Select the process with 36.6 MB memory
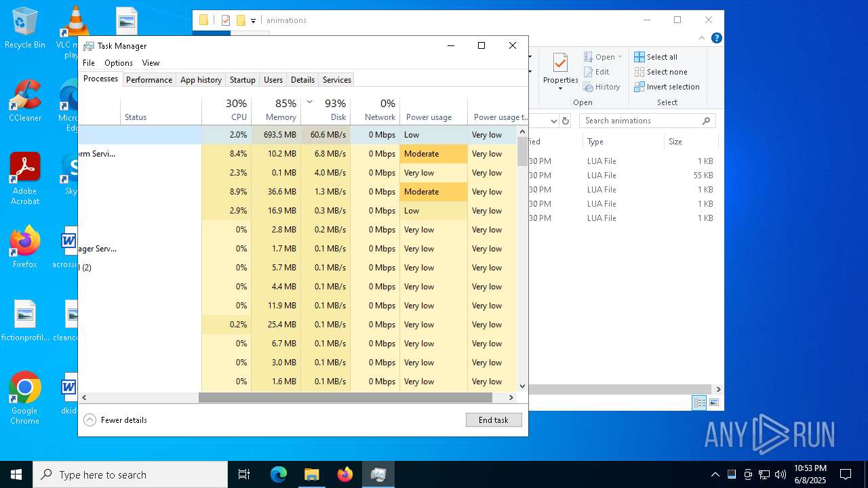868x488 pixels. click(x=297, y=192)
